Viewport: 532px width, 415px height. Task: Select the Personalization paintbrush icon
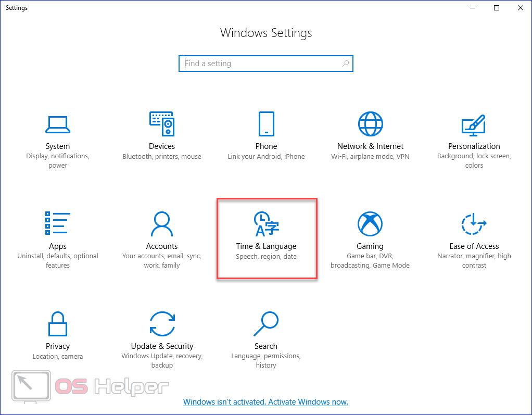pyautogui.click(x=474, y=124)
